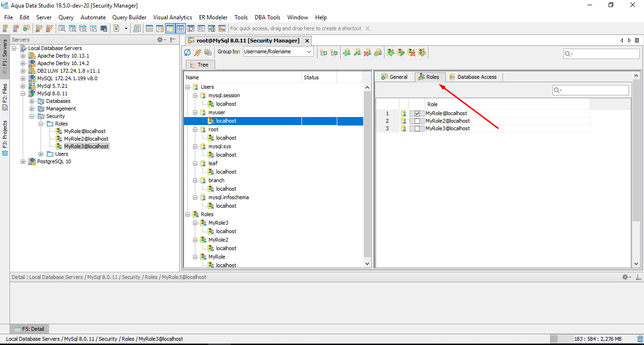Click the Name column header
The height and width of the screenshot is (345, 644).
tap(243, 77)
